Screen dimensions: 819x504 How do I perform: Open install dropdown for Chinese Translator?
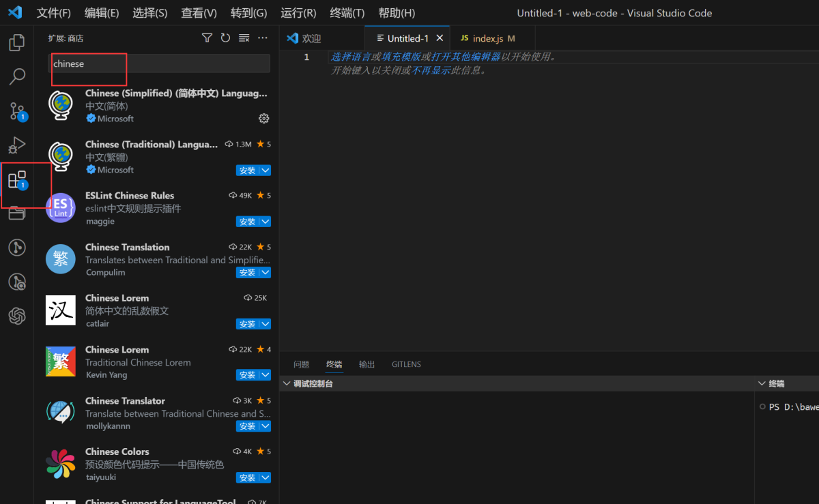tap(265, 426)
